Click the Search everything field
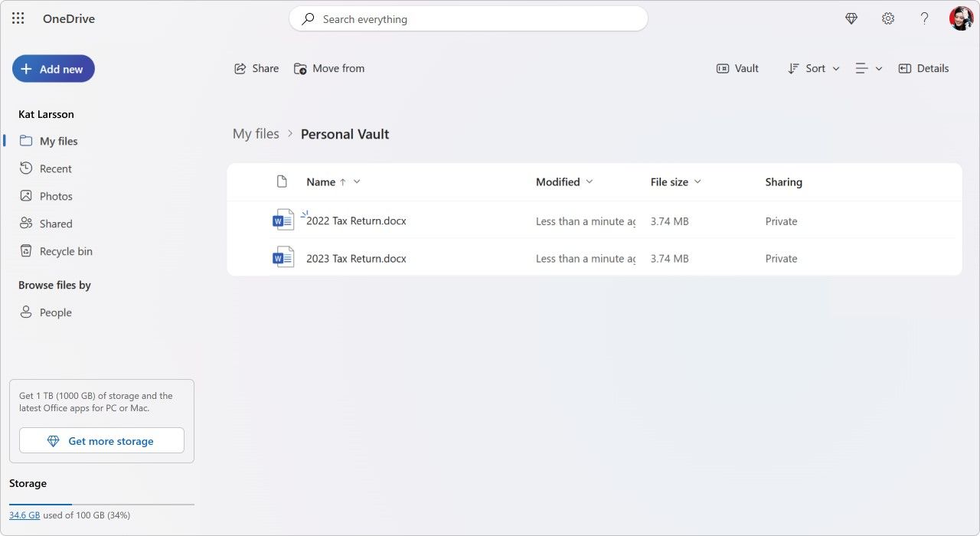Screen dimensions: 980x536 469,19
